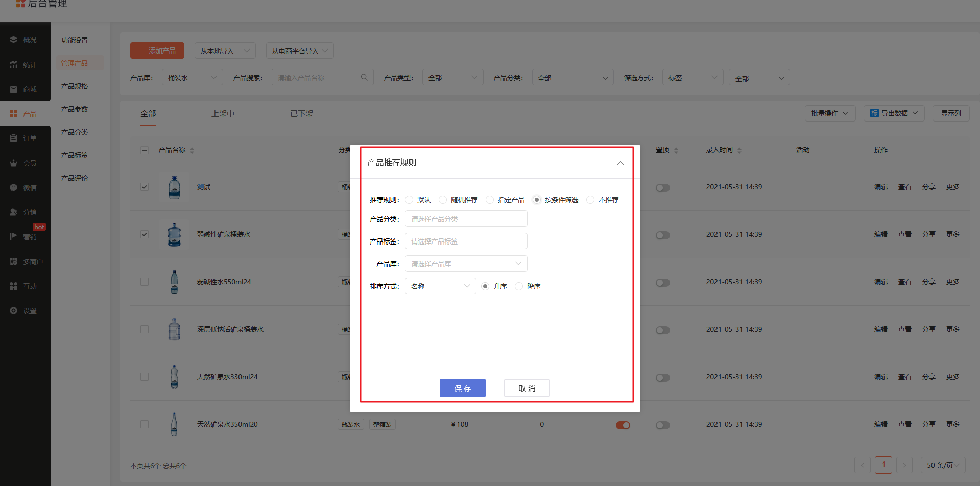The height and width of the screenshot is (486, 980).
Task: Open the 营销 marketing flag icon
Action: tap(14, 237)
